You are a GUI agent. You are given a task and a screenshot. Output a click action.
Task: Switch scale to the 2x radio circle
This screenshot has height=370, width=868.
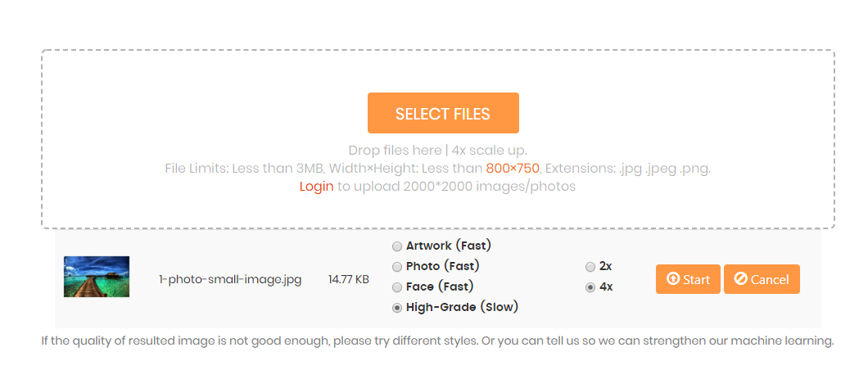point(590,267)
